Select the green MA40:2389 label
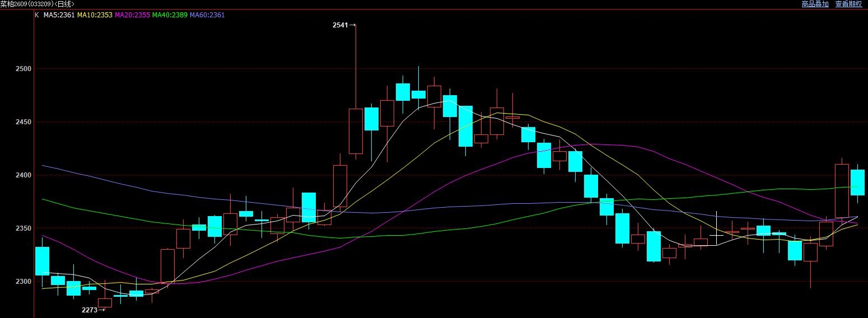The width and height of the screenshot is (868, 318). tap(170, 15)
